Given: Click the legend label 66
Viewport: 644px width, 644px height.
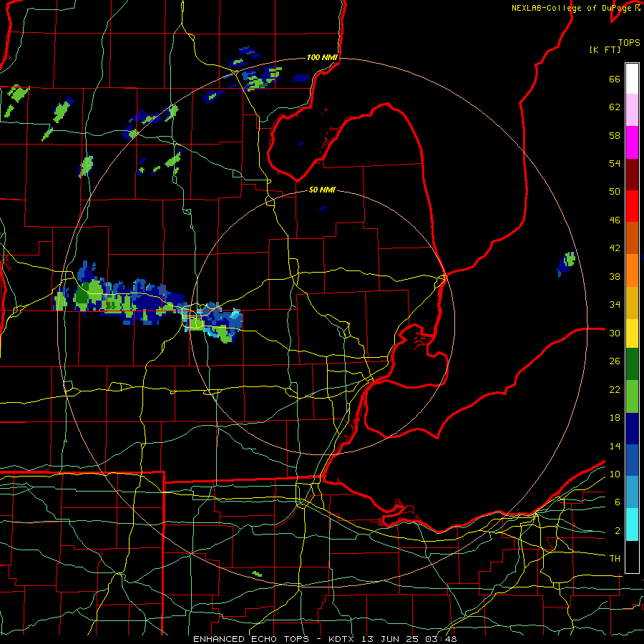Looking at the screenshot, I should tap(615, 79).
